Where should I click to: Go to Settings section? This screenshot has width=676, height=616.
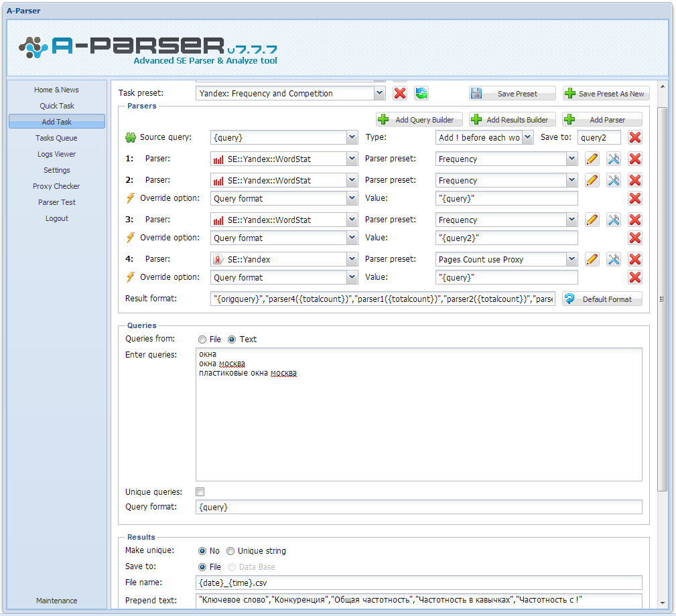(x=56, y=170)
